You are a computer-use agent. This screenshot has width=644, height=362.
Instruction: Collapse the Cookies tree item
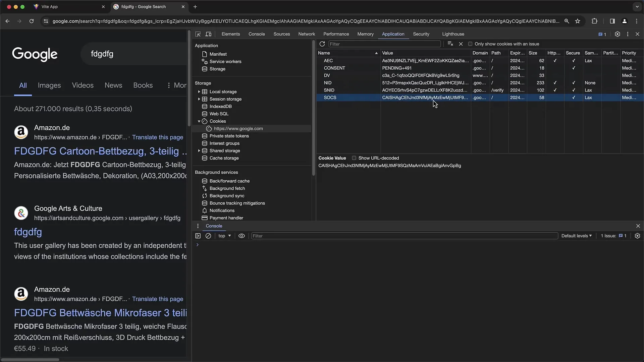(199, 121)
